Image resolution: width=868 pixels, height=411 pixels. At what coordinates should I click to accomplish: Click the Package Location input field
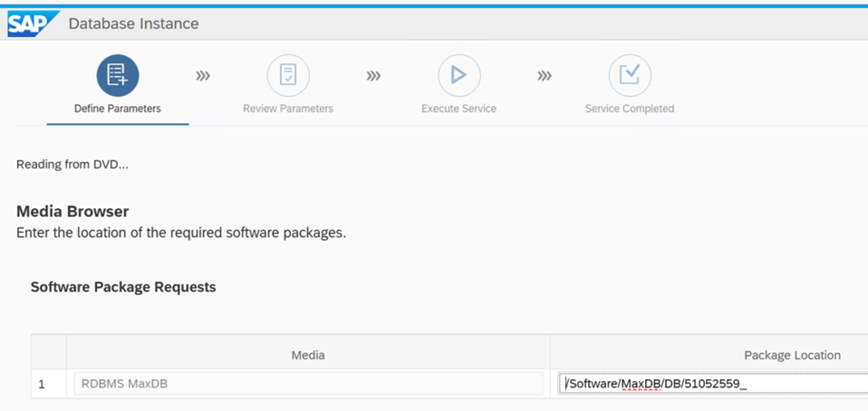tap(713, 383)
